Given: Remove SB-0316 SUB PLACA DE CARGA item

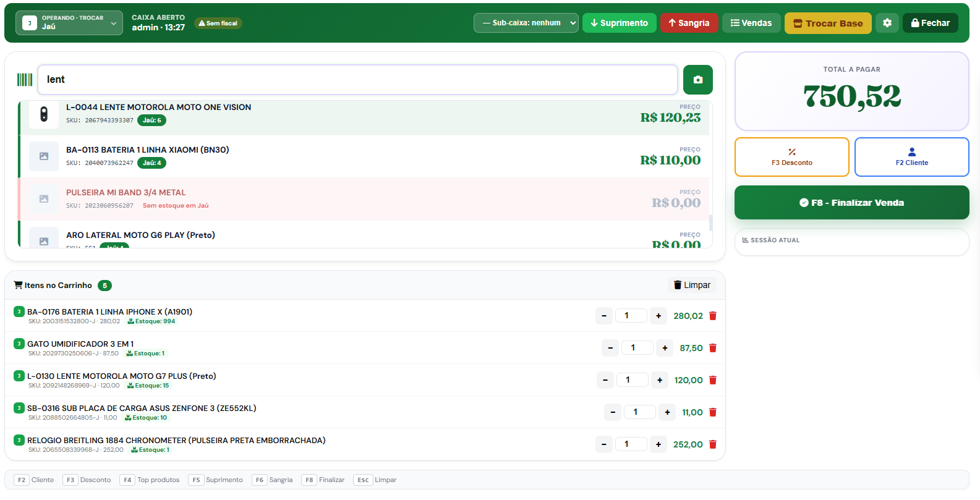Looking at the screenshot, I should 712,412.
